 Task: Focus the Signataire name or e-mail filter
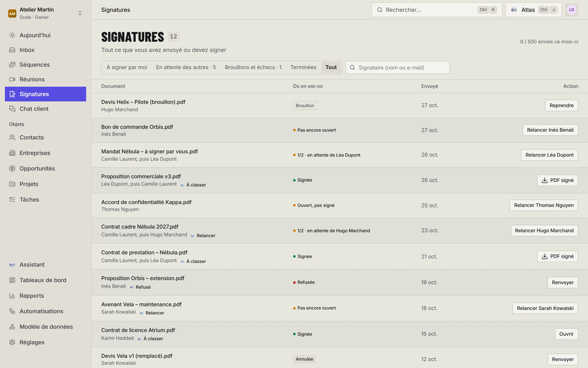coord(398,68)
